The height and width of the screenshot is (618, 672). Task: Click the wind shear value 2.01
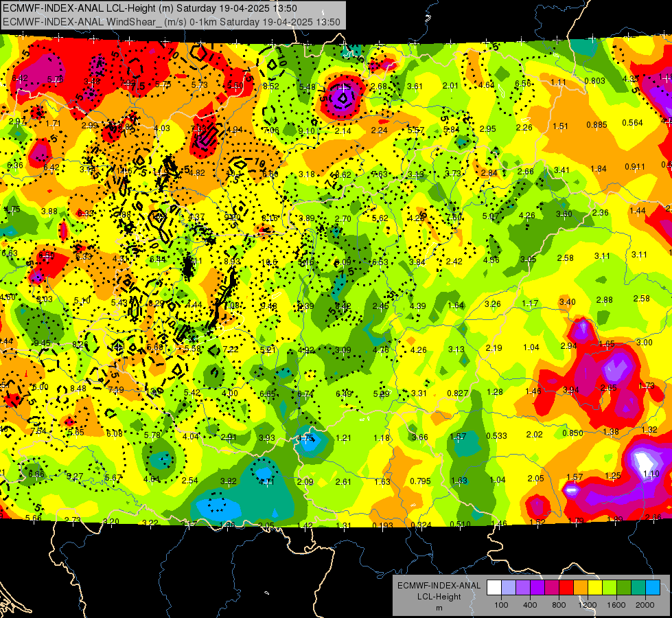(450, 86)
